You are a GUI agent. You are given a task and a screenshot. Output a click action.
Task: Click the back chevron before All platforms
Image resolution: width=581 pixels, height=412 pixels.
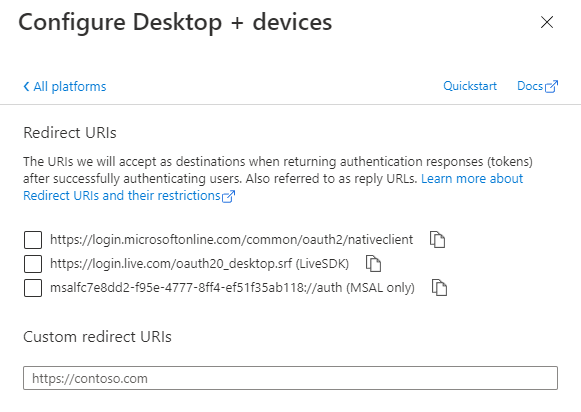[26, 86]
